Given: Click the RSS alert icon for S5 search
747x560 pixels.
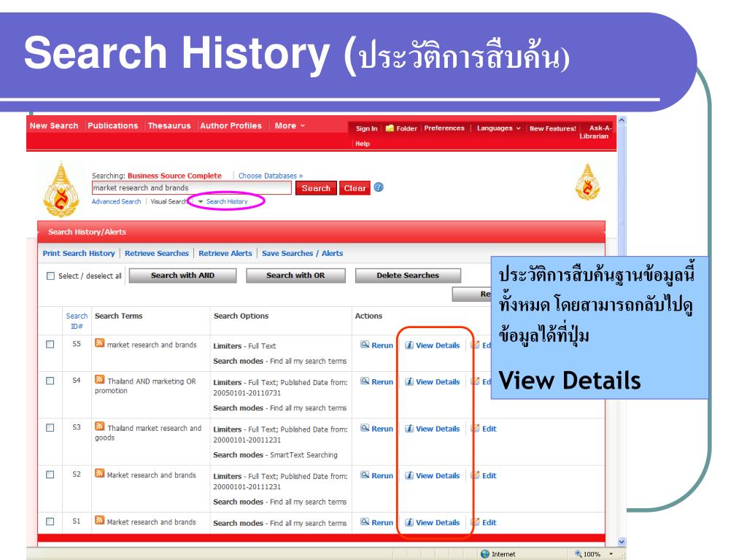Looking at the screenshot, I should 99,343.
